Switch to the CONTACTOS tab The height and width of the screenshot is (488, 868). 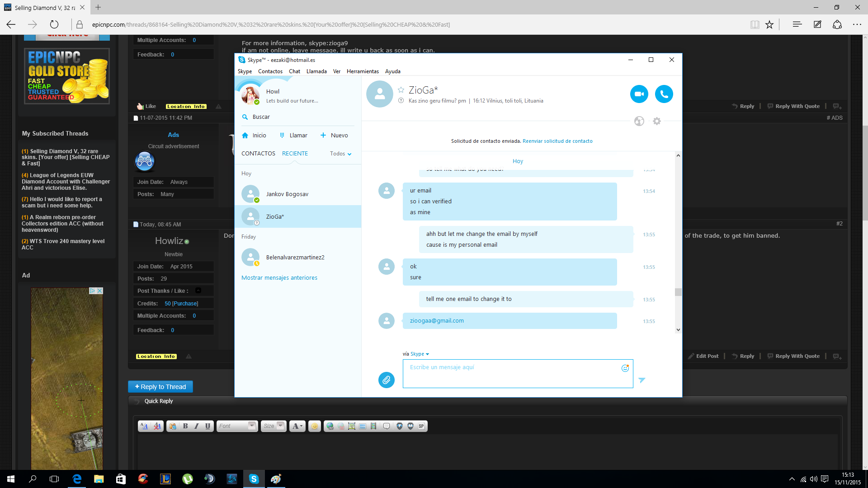(x=258, y=154)
